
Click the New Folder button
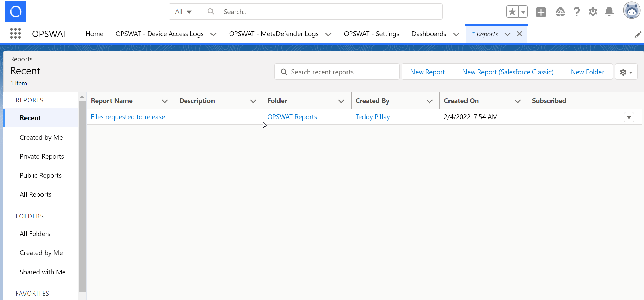click(x=587, y=72)
